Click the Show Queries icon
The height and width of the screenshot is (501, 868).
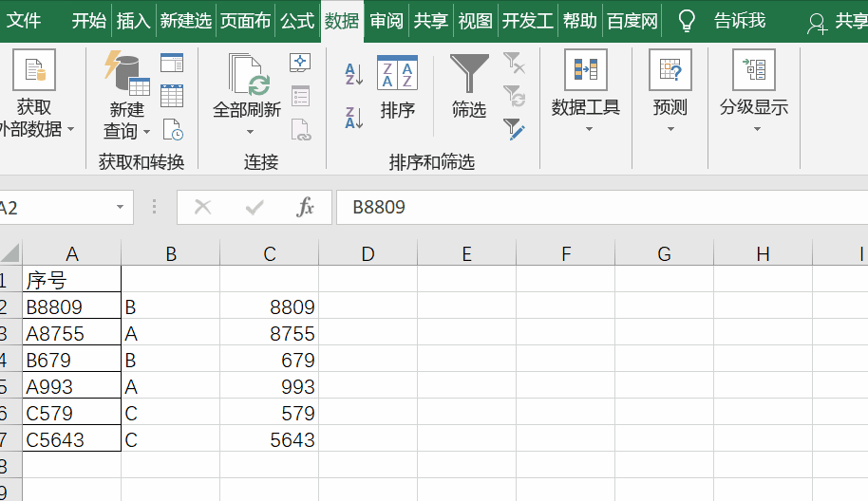[172, 63]
